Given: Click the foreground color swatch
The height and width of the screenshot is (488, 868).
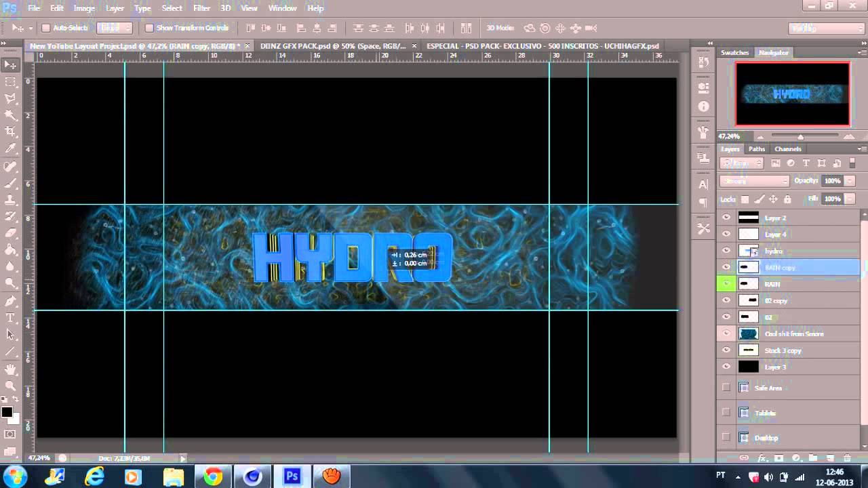Looking at the screenshot, I should 7,412.
